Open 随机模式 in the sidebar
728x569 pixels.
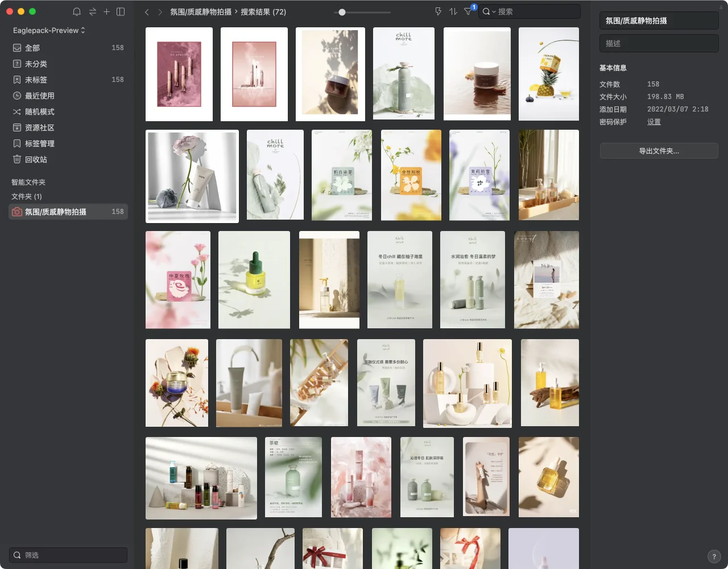pos(39,112)
